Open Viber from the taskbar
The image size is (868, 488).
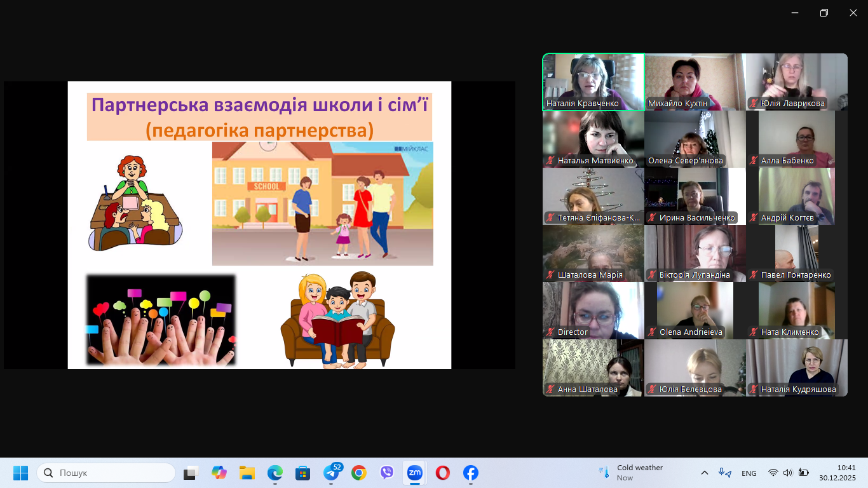tap(387, 473)
